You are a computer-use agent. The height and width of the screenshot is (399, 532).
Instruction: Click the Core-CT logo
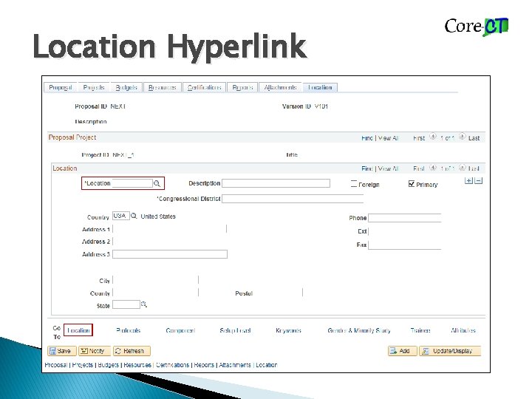click(477, 27)
